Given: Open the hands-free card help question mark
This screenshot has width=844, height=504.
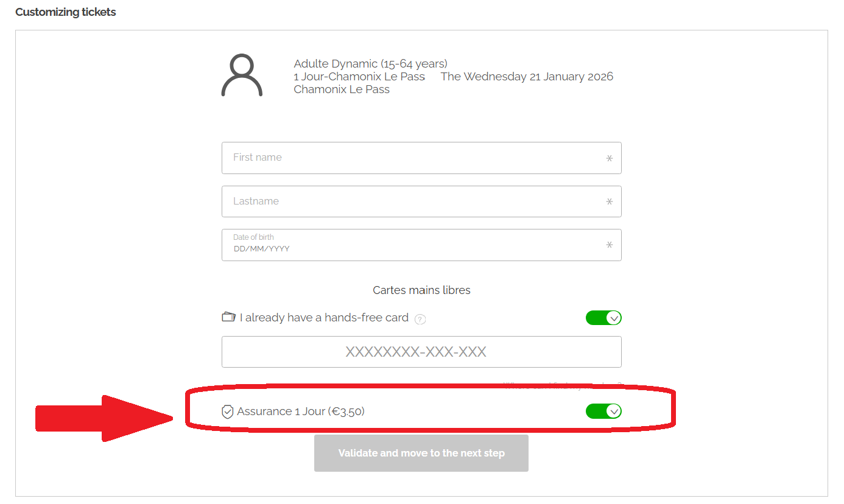Looking at the screenshot, I should coord(420,319).
